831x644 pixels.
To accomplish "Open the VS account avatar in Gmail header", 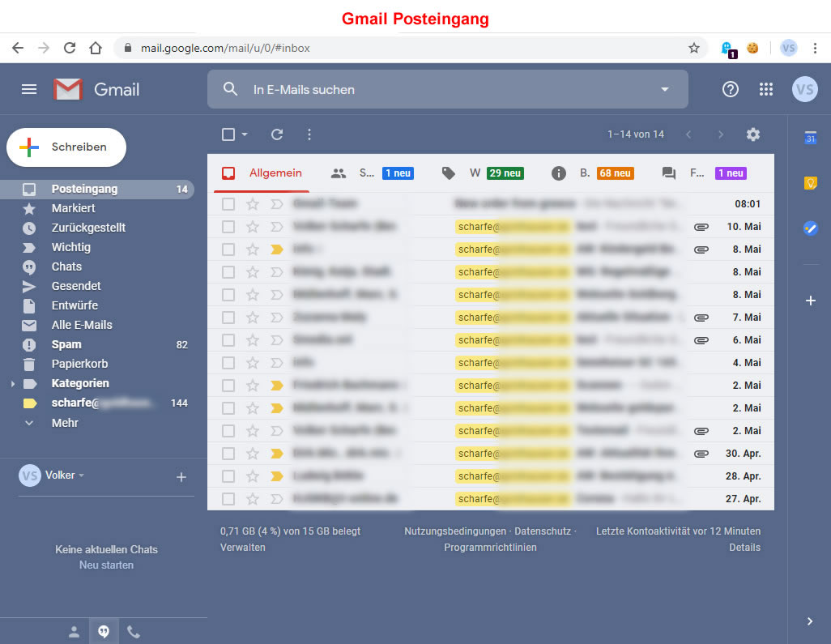I will point(804,89).
